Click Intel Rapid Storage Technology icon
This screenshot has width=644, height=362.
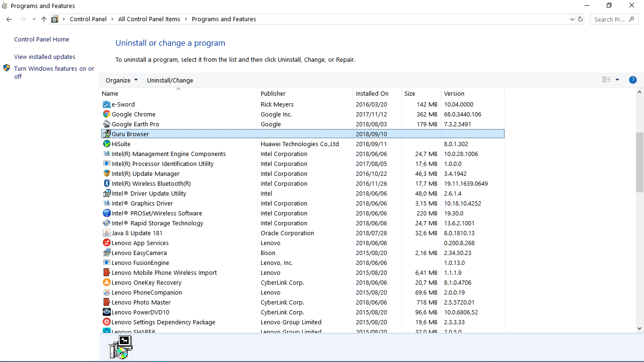107,223
